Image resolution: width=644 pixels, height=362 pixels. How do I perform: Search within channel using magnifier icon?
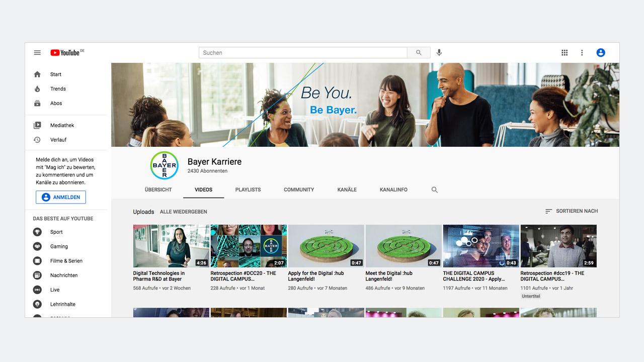tap(435, 190)
